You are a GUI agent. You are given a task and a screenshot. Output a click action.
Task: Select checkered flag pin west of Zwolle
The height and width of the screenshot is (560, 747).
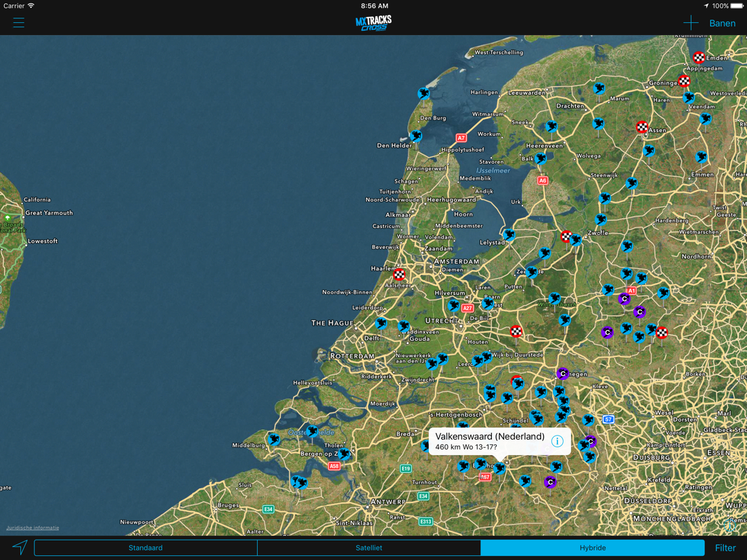pos(566,236)
